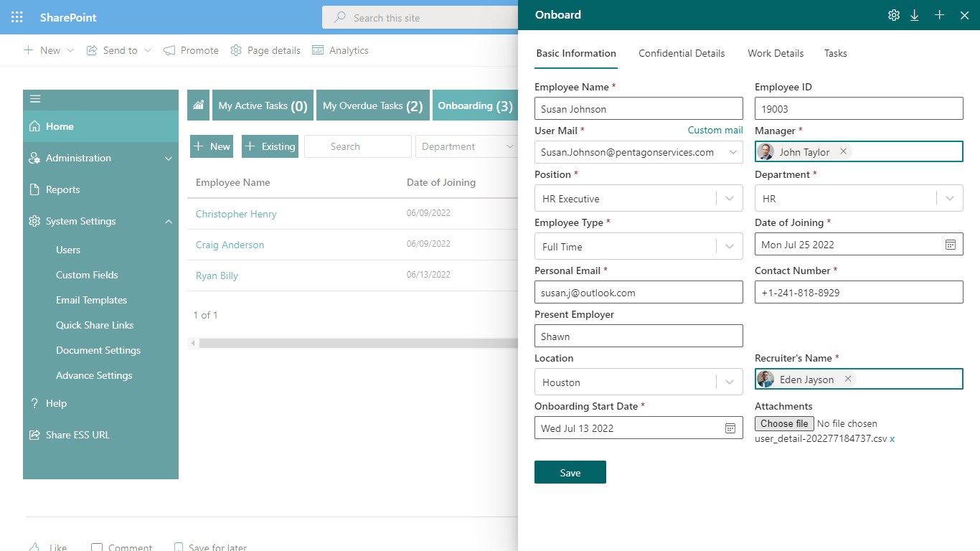This screenshot has width=980, height=551.
Task: Open the Department filter dropdown in list
Action: coord(466,146)
